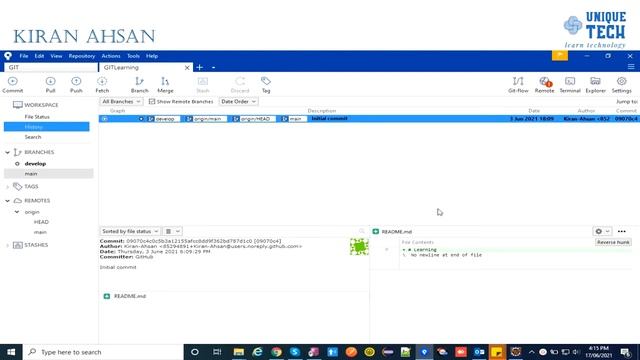Viewport: 640px width, 360px height.
Task: Collapse the REMOTES section
Action: [7, 201]
